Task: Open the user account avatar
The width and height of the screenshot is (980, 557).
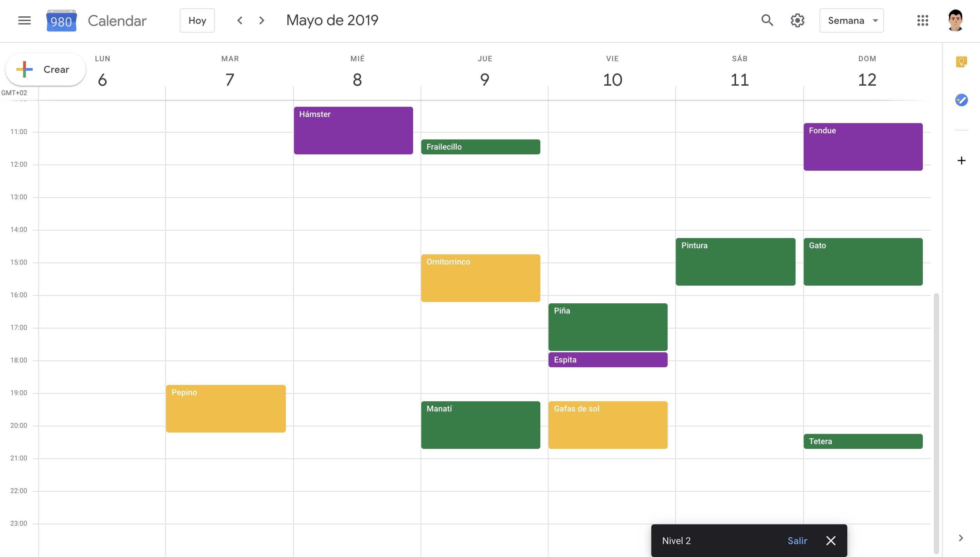Action: pos(955,20)
